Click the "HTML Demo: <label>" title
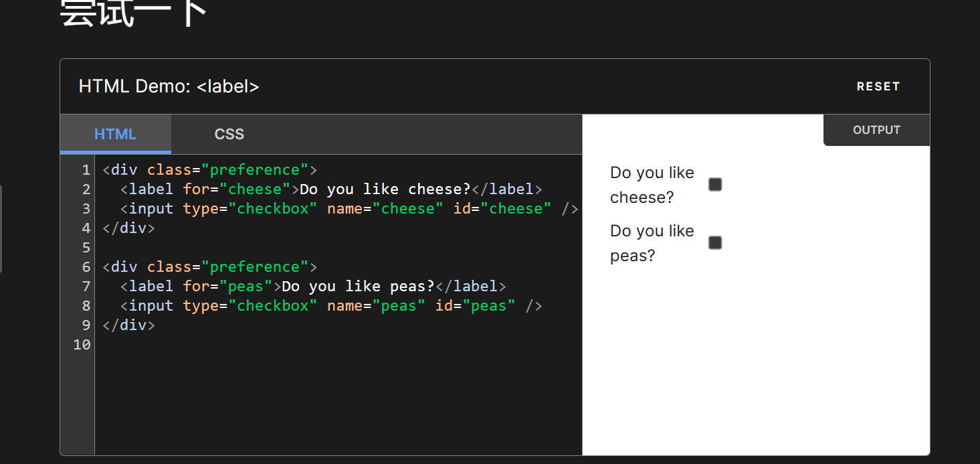The width and height of the screenshot is (980, 464). pyautogui.click(x=169, y=86)
